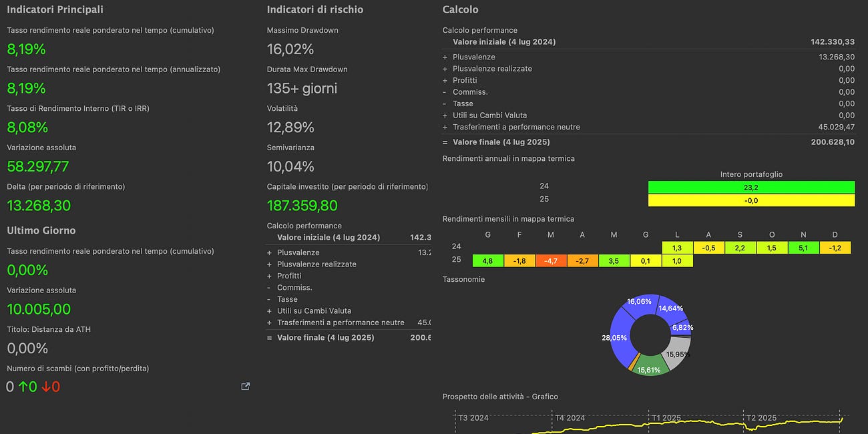The height and width of the screenshot is (434, 868).
Task: Click the Indicatori di rischio section header
Action: (314, 9)
